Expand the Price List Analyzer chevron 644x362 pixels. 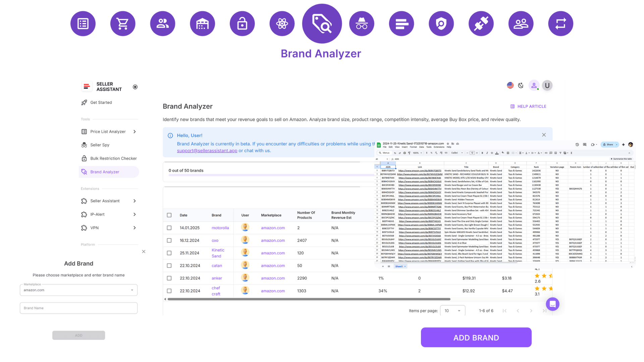135,131
